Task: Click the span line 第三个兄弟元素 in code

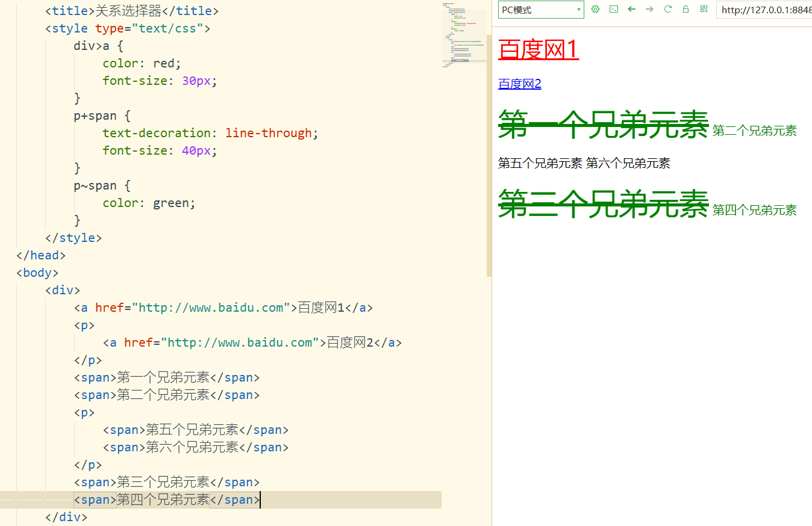Action: click(x=167, y=482)
